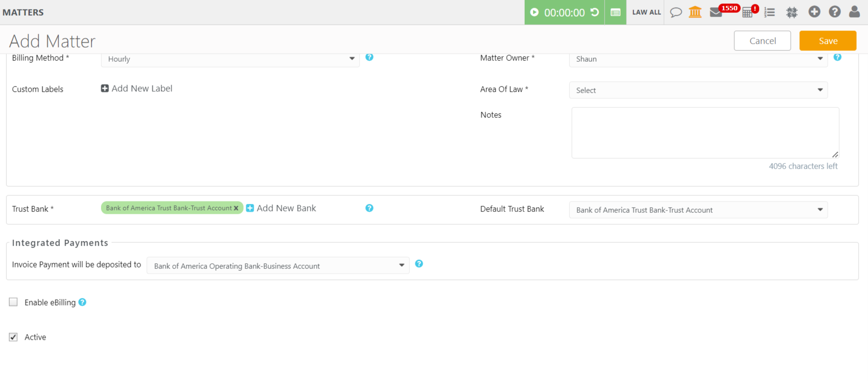The image size is (868, 381).
Task: Click inside the Notes text area
Action: (x=705, y=133)
